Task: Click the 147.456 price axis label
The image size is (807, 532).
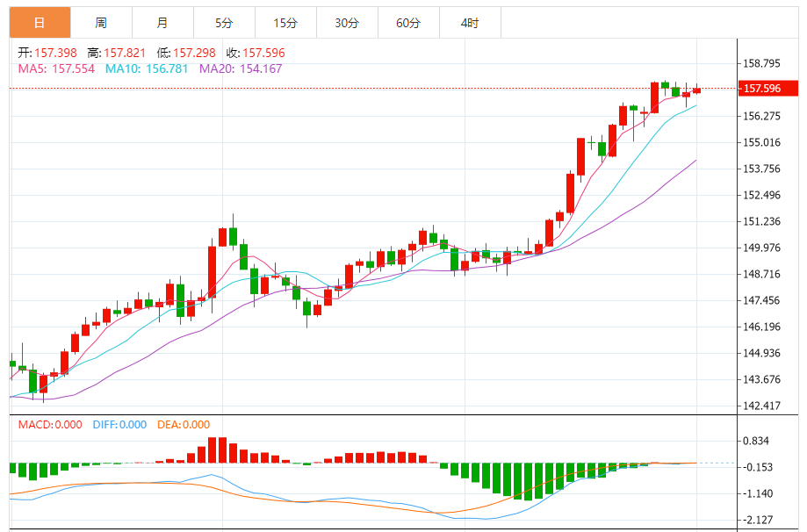Action: [x=761, y=300]
